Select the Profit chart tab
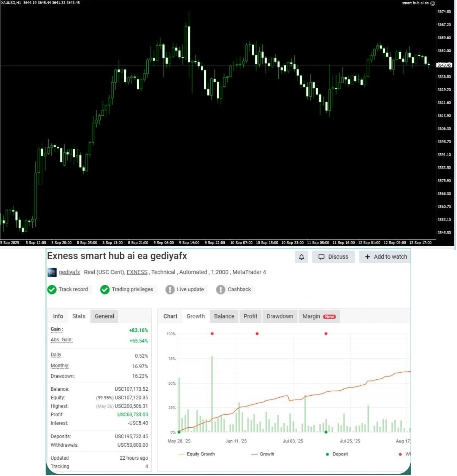457x476 pixels. pos(251,317)
